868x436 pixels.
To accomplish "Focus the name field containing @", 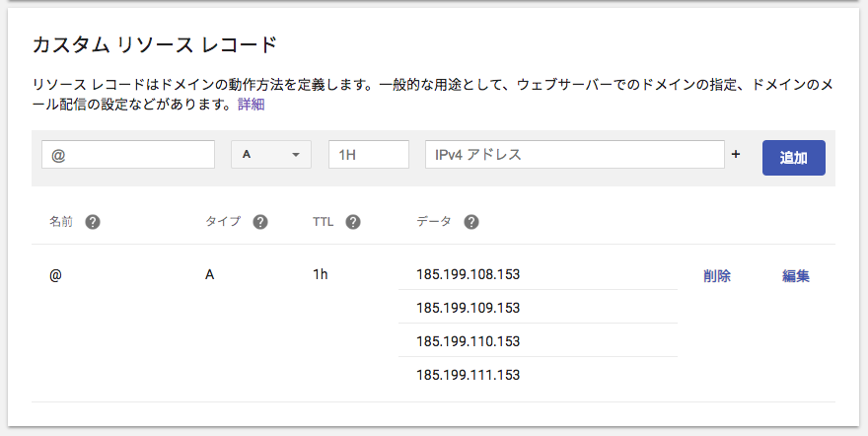I will pos(128,155).
